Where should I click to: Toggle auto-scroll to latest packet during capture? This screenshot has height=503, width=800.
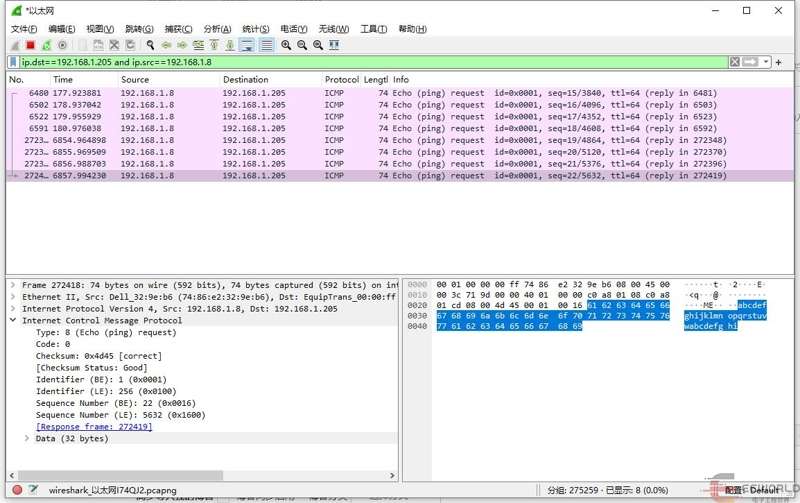247,45
